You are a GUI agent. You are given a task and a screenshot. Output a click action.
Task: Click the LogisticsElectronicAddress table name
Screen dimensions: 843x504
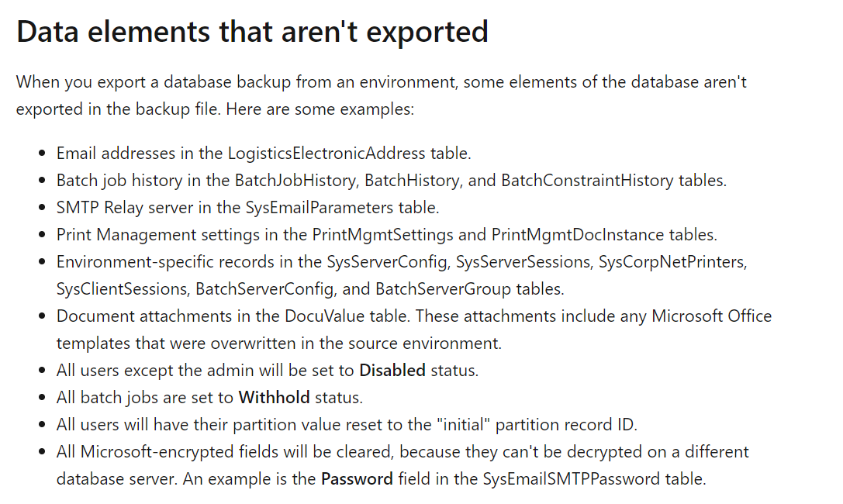coord(326,153)
